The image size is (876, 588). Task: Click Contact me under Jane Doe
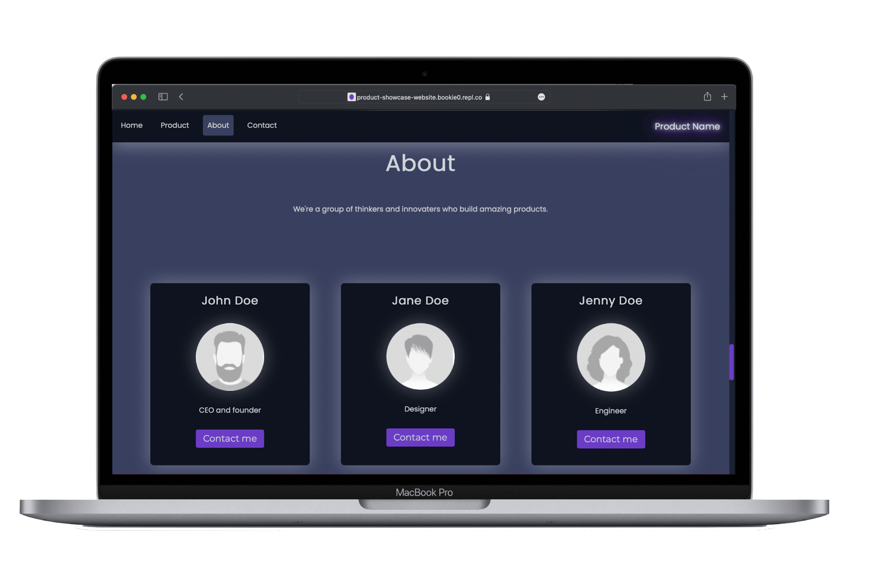click(x=420, y=437)
